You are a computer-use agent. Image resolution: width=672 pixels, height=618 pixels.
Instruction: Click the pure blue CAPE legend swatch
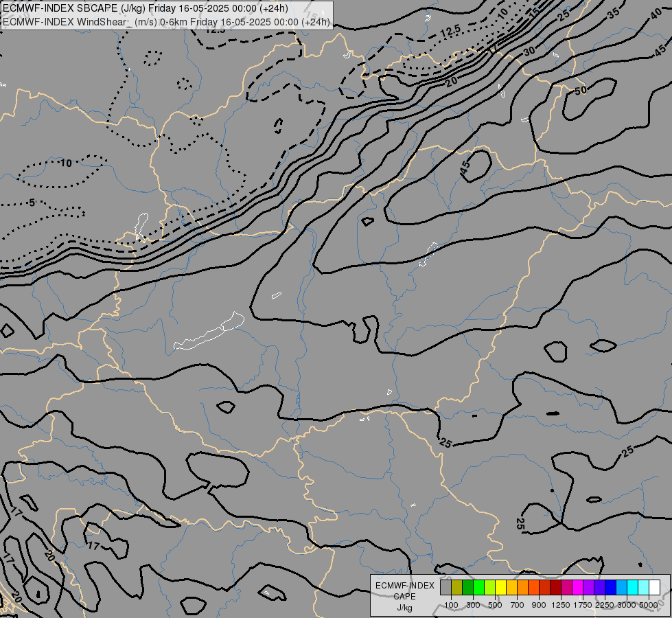click(x=610, y=587)
